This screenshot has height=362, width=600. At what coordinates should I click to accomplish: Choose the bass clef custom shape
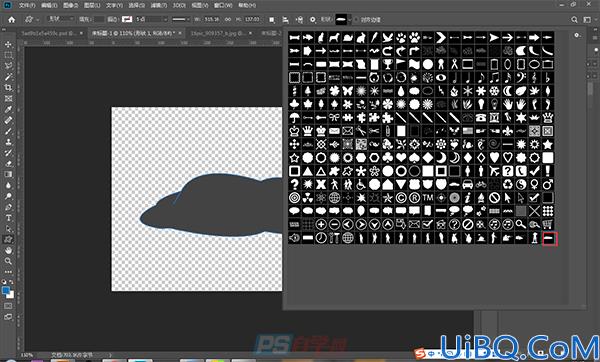(x=521, y=78)
